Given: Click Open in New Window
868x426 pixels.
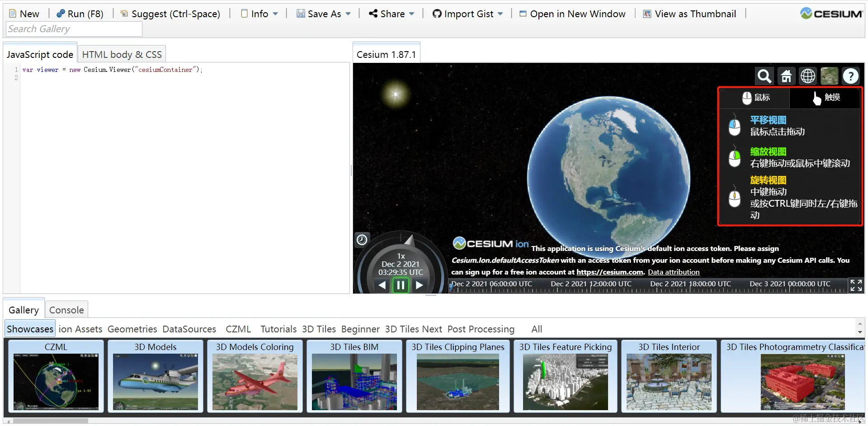Looking at the screenshot, I should (x=572, y=14).
